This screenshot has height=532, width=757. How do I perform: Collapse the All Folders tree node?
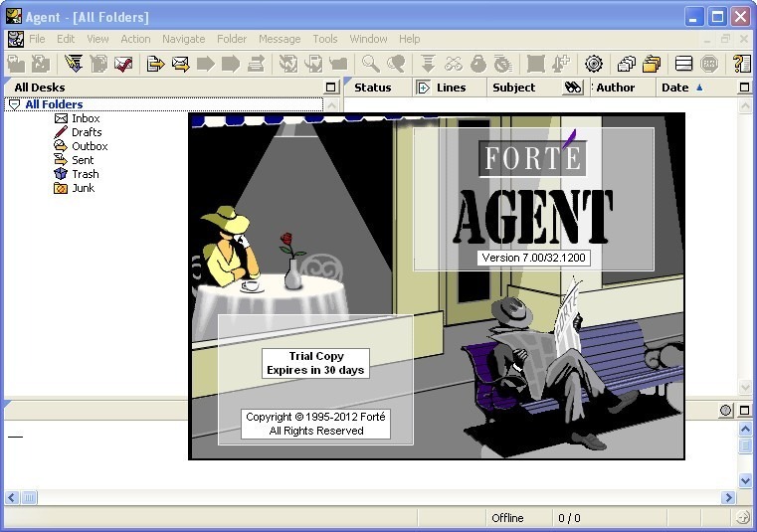point(15,104)
